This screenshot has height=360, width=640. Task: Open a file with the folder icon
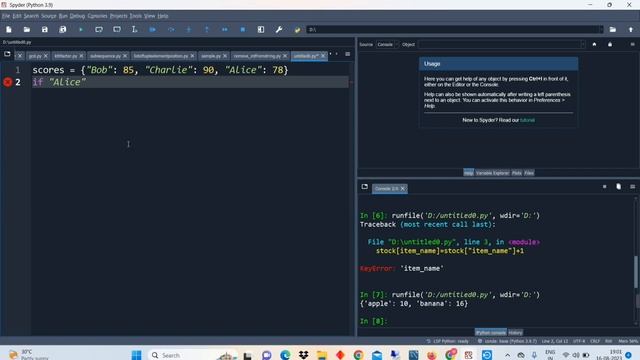click(x=27, y=29)
